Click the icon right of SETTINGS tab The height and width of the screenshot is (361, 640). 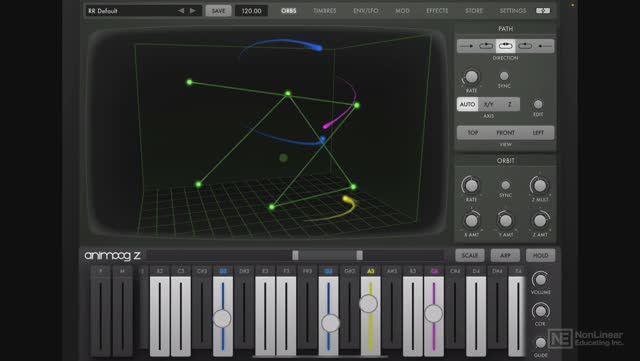543,11
